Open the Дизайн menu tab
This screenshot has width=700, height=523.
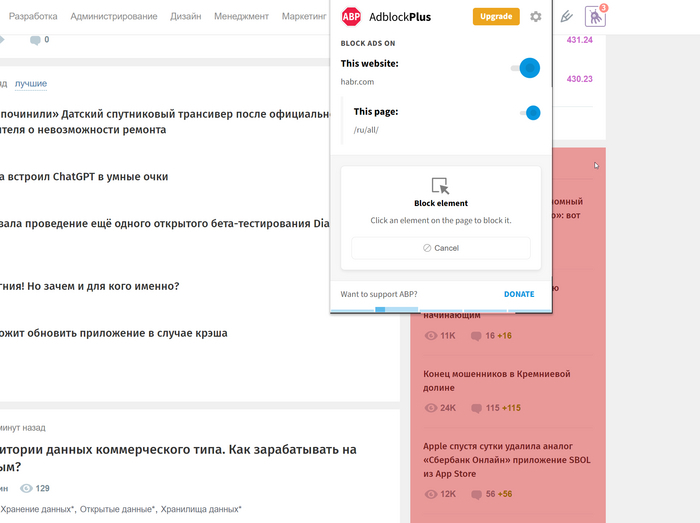pos(186,17)
